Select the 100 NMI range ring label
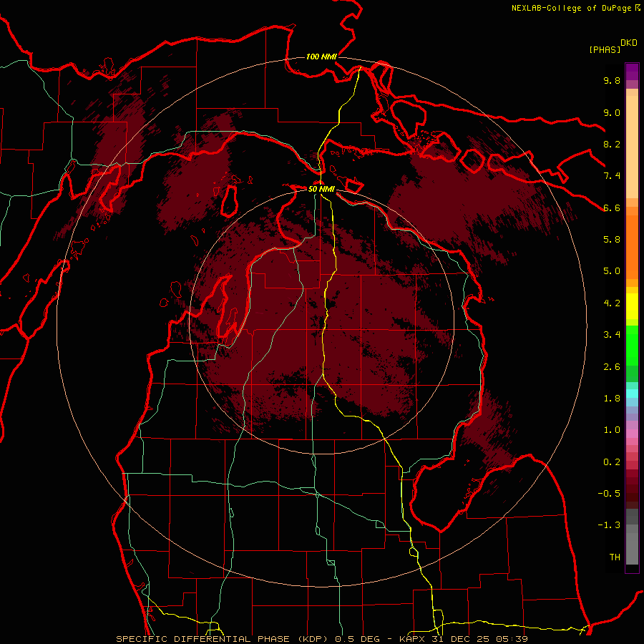The width and height of the screenshot is (644, 644). [321, 57]
